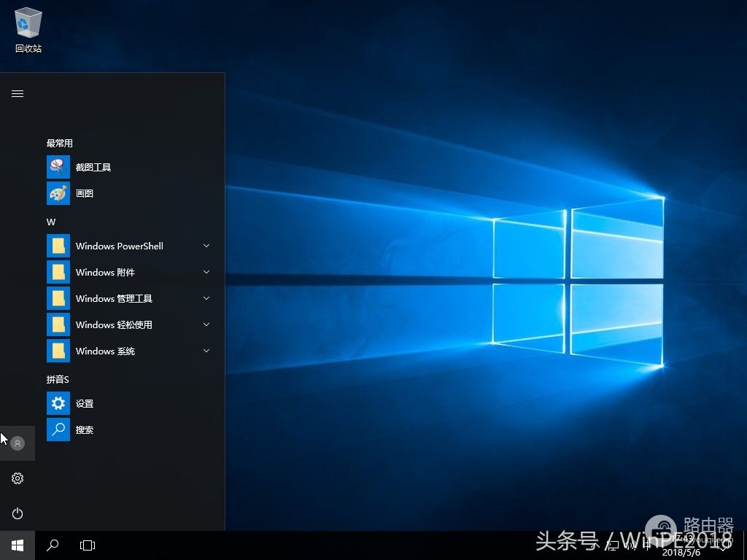Select the Windows PowerShell label
Image resolution: width=747 pixels, height=560 pixels.
119,246
